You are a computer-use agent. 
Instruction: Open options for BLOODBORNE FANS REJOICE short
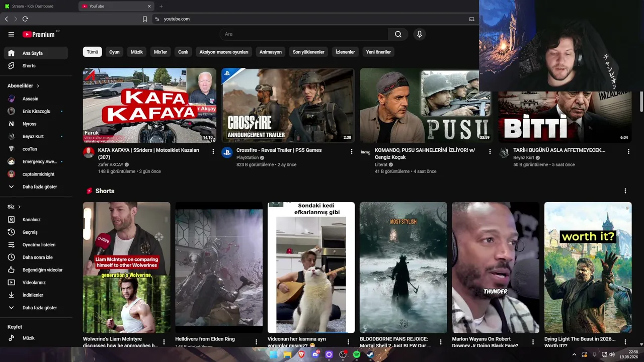click(441, 342)
